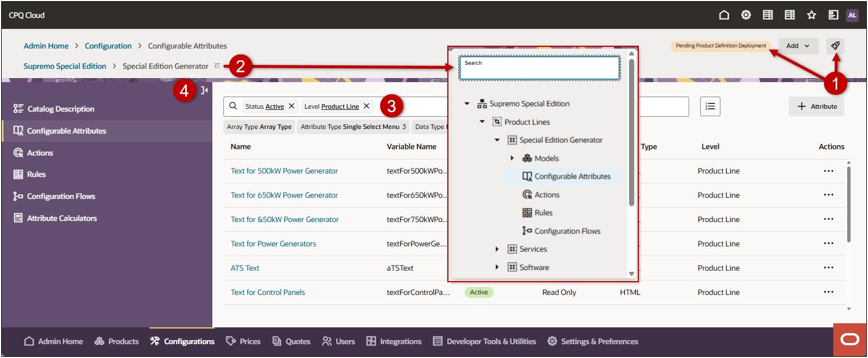
Task: Switch to the Prices tab
Action: coord(242,341)
